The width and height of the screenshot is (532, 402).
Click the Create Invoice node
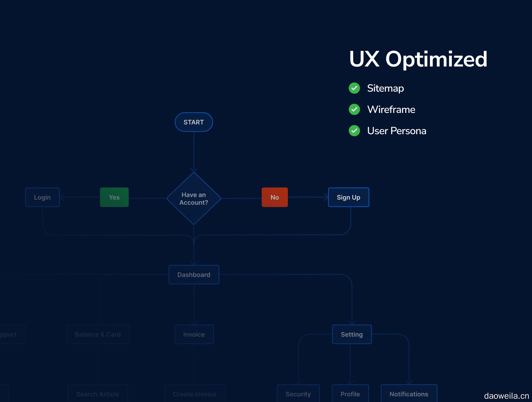coord(194,394)
